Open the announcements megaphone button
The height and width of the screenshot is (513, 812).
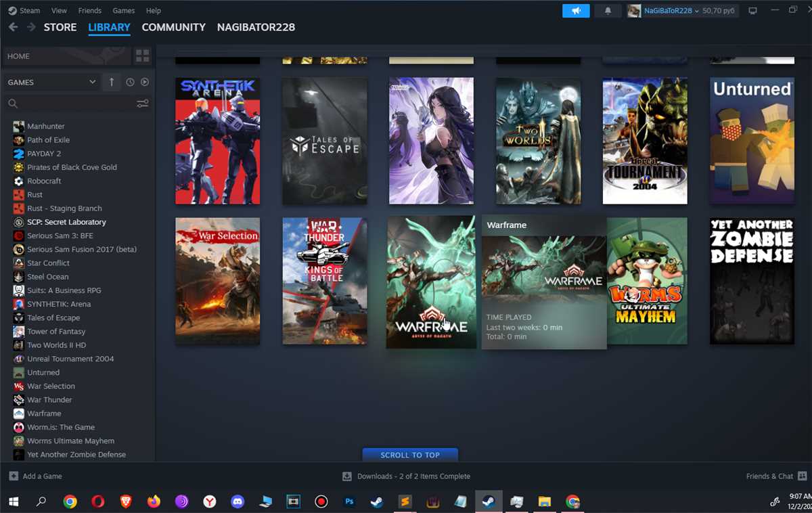pos(576,11)
